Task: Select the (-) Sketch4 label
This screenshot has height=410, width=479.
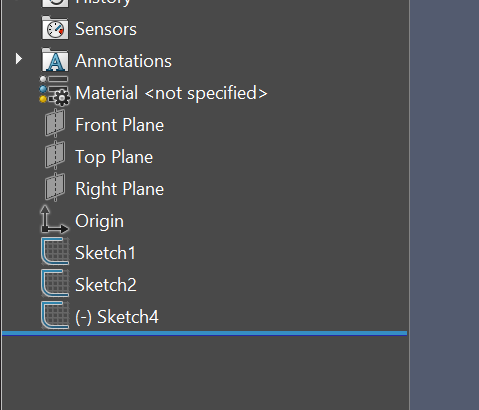Action: [x=117, y=317]
